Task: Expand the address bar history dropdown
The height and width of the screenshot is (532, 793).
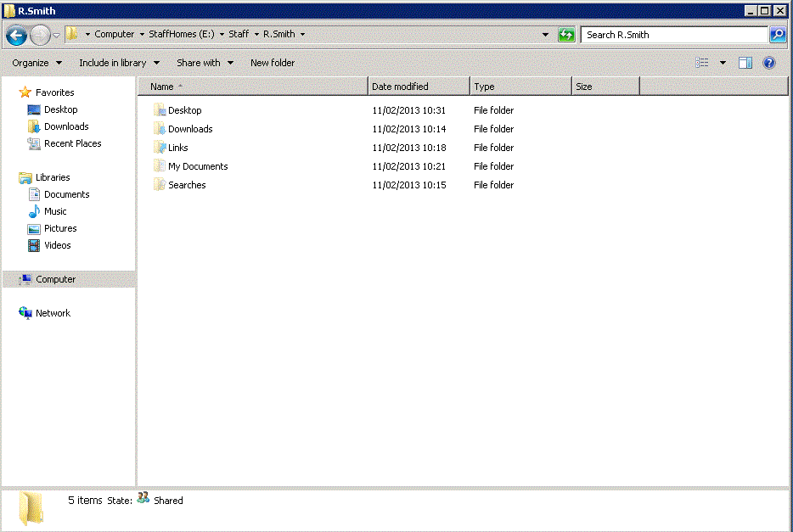Action: click(x=545, y=34)
